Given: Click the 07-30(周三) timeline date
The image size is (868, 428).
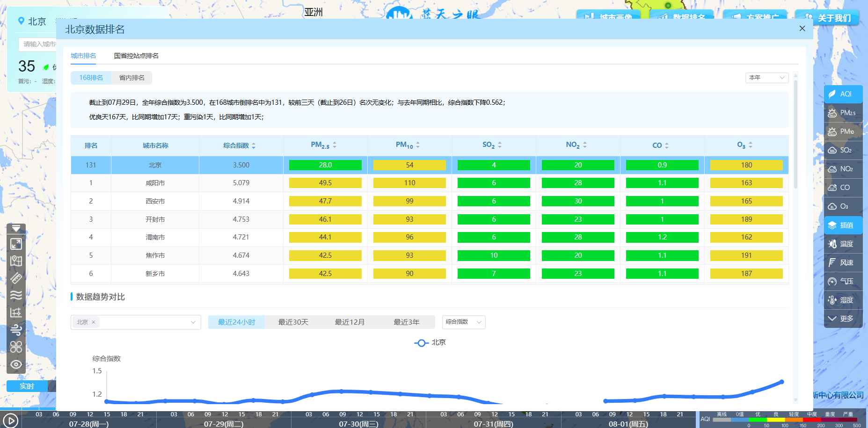Looking at the screenshot, I should (x=358, y=424).
